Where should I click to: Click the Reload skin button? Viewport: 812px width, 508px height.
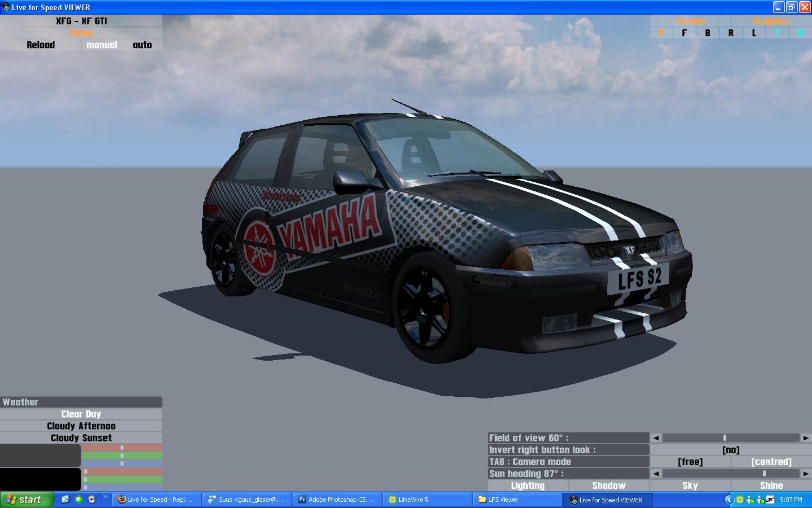pos(41,45)
